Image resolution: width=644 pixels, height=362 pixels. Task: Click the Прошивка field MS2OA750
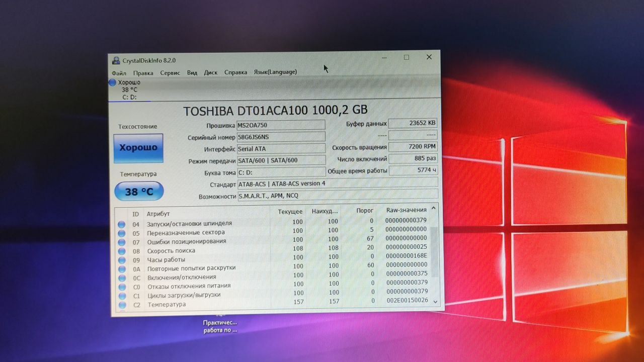point(281,125)
